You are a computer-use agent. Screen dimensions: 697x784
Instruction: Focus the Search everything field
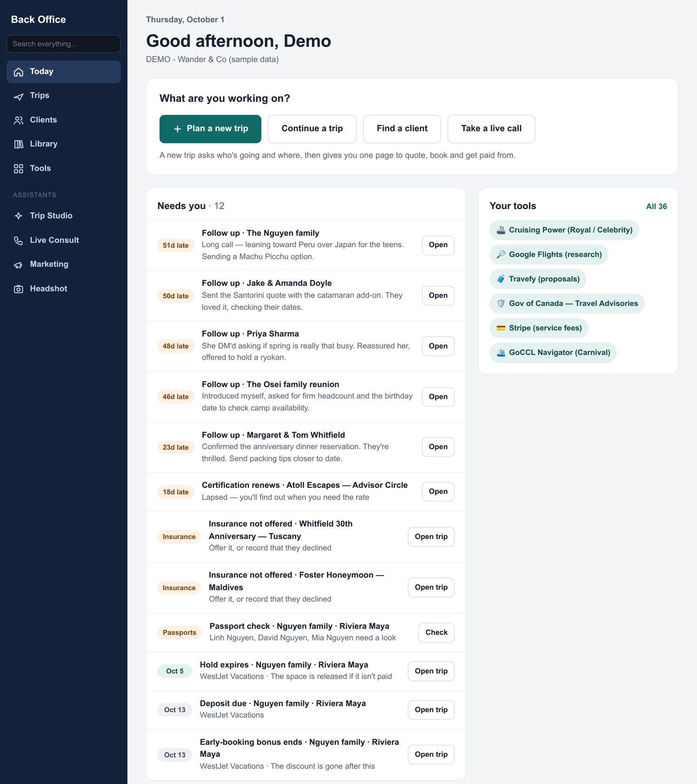(x=64, y=44)
